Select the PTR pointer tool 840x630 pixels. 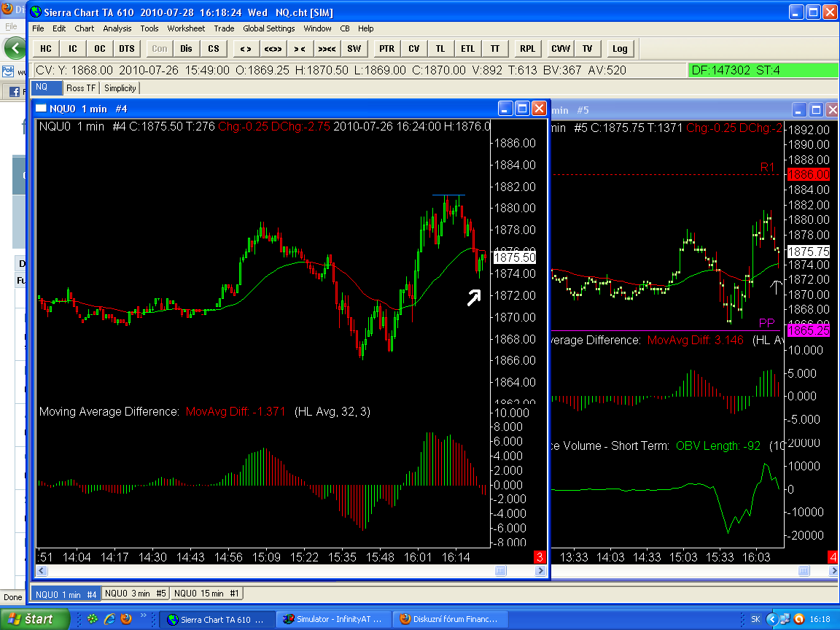pos(386,49)
